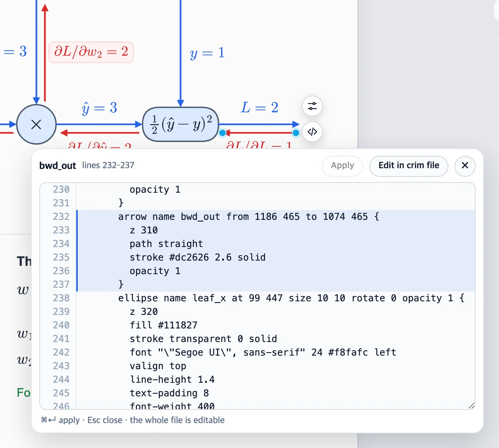This screenshot has height=448, width=499.
Task: Grab the right endpoint handle of the bwd_out arrow
Action: [x=296, y=133]
